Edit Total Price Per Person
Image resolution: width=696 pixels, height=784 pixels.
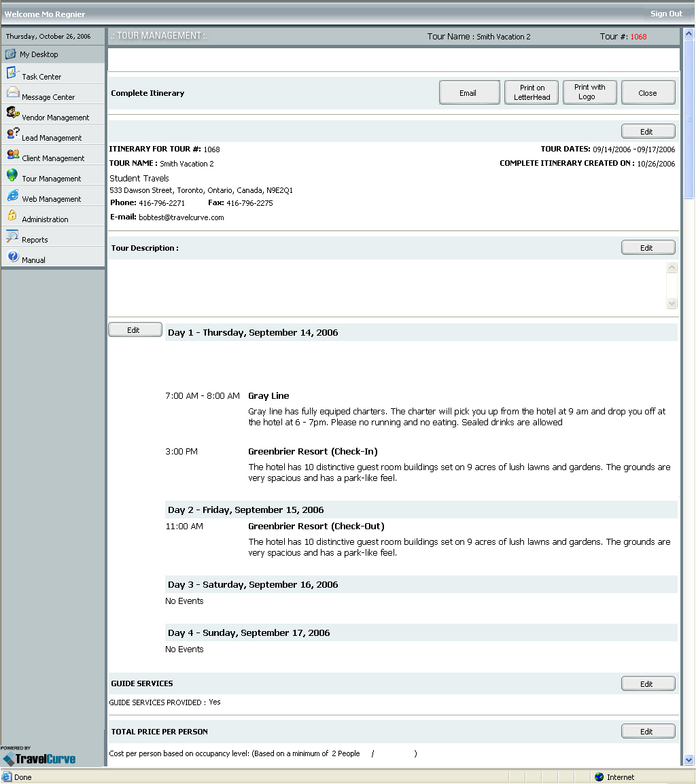pos(648,731)
